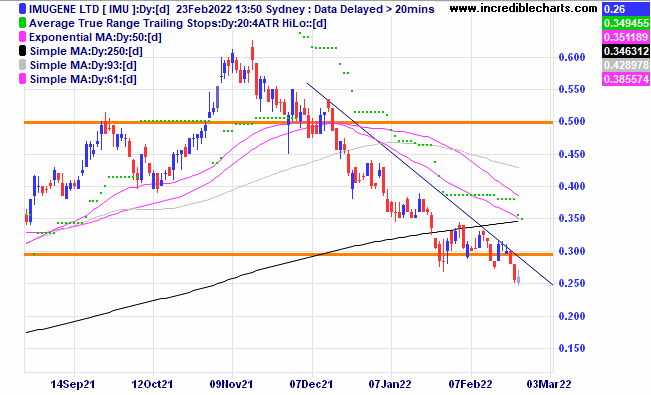The height and width of the screenshot is (395, 651).
Task: Click the 0.300 price axis label
Action: (x=572, y=251)
